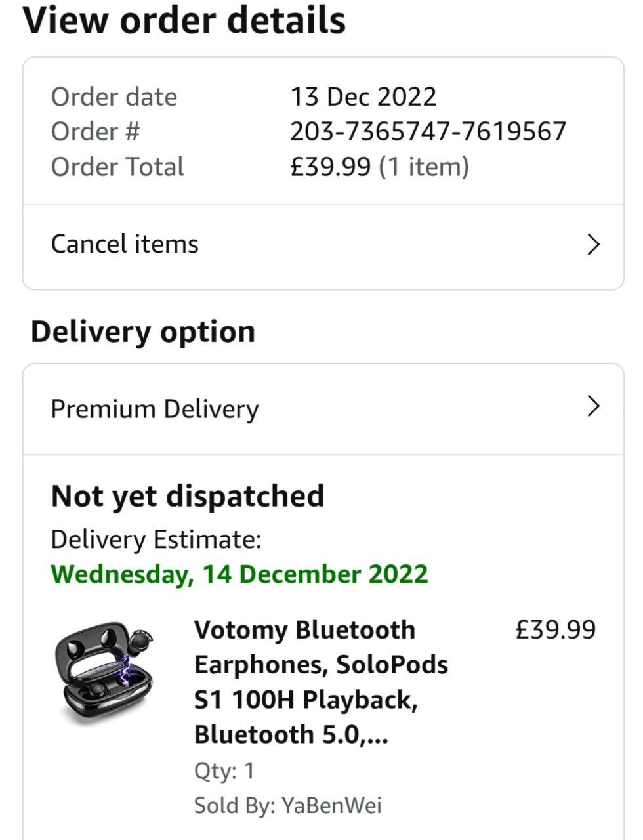
Task: Click the Order date label
Action: click(x=114, y=97)
